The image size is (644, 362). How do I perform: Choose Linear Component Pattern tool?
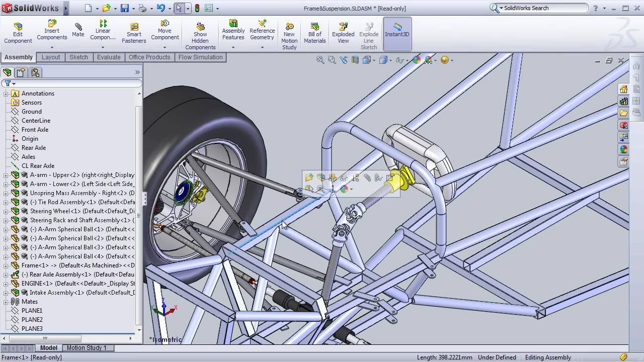[103, 30]
